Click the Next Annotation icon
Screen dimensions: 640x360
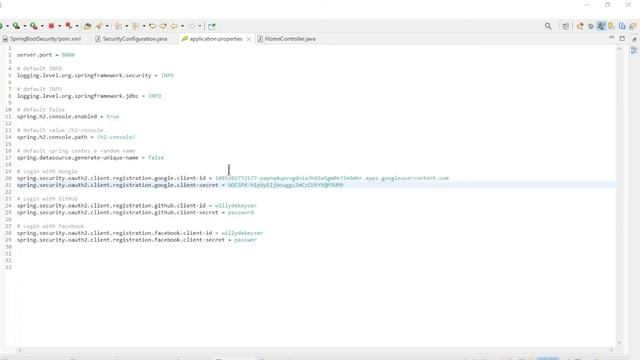[x=118, y=26]
